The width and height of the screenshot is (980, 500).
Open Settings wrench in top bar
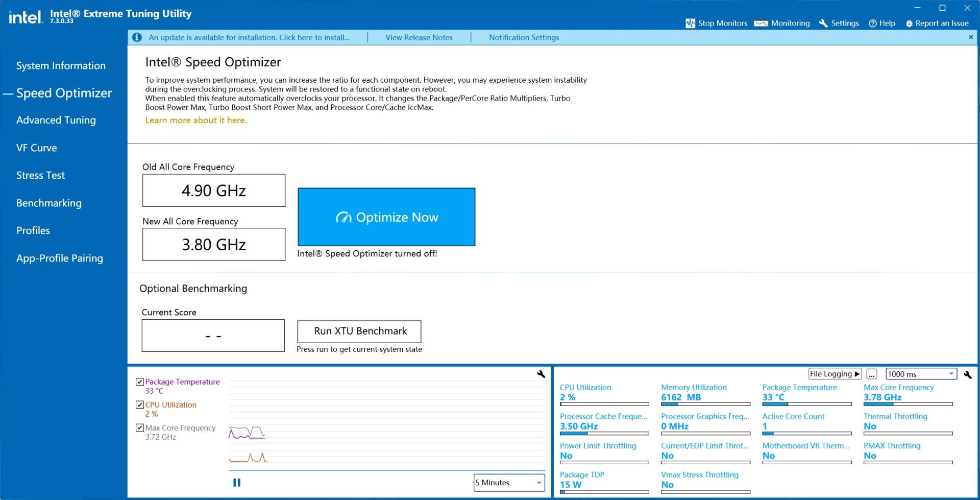[823, 23]
